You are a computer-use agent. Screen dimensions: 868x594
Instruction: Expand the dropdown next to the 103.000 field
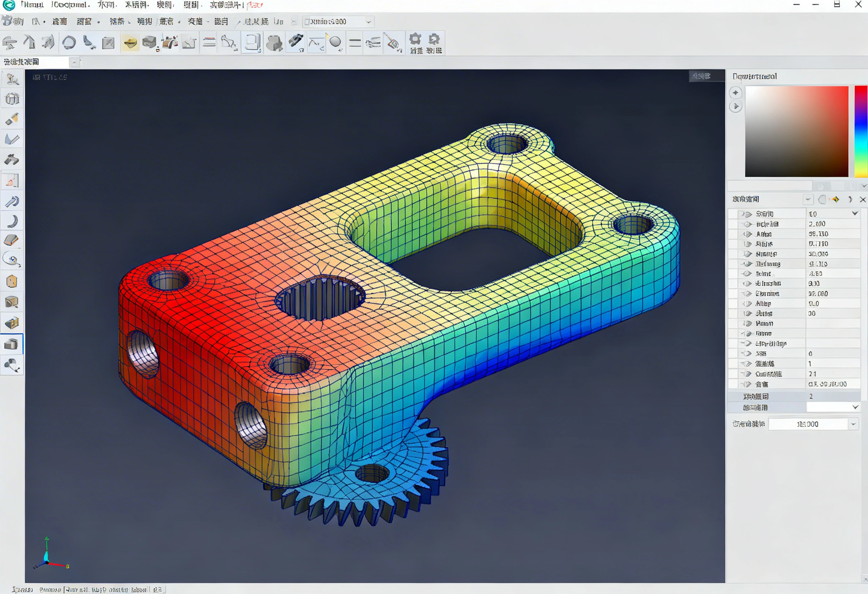853,424
